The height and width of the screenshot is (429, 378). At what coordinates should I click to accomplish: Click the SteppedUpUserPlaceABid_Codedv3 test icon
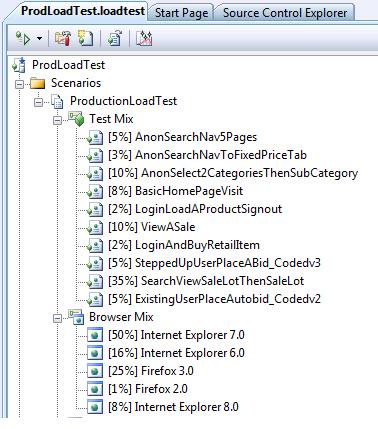pos(95,264)
